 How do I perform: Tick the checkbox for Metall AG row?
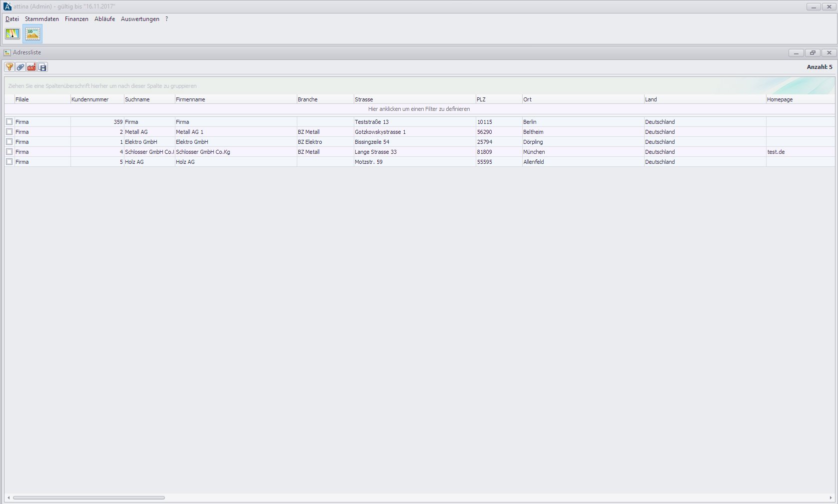click(x=9, y=132)
